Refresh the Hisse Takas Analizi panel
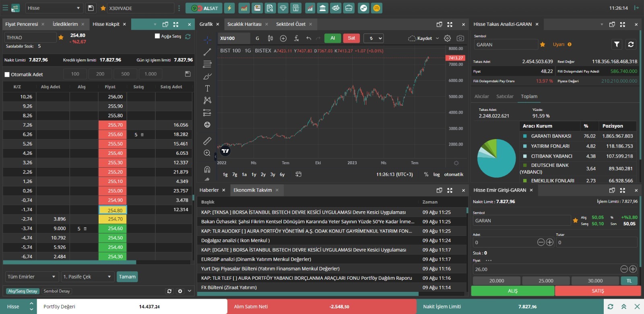The width and height of the screenshot is (644, 314). (631, 44)
